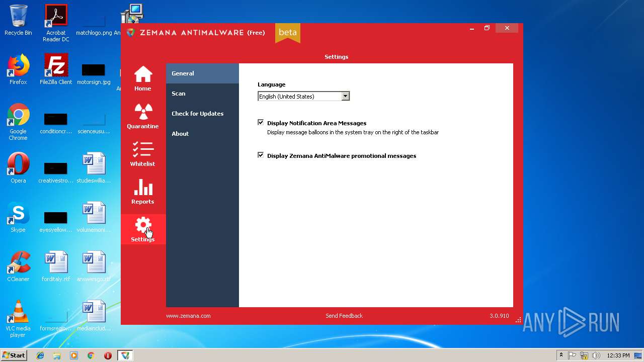Viewport: 644px width, 362px height.
Task: Select the eyesyellow... desktop file
Action: 56,221
